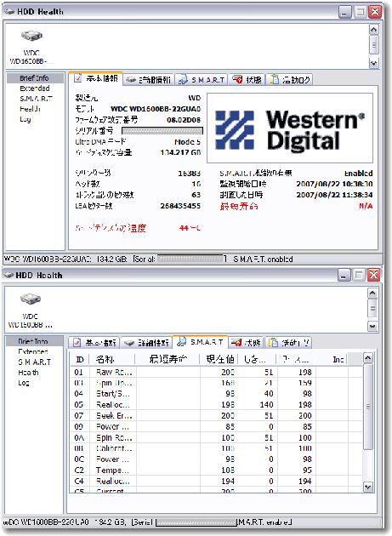Select row 05 Realloc... in SMART table
Screen dimensions: 392x536
217,405
